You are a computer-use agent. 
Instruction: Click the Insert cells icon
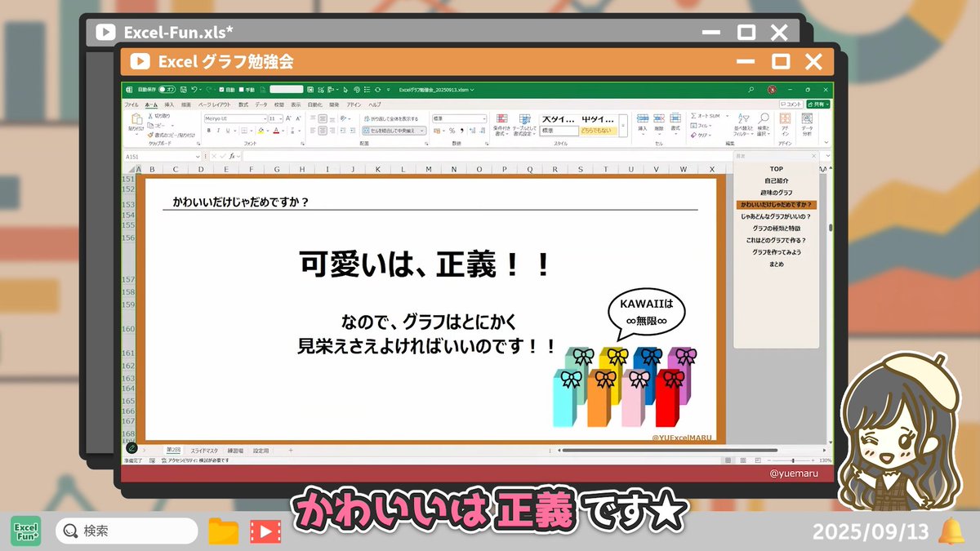pos(642,118)
